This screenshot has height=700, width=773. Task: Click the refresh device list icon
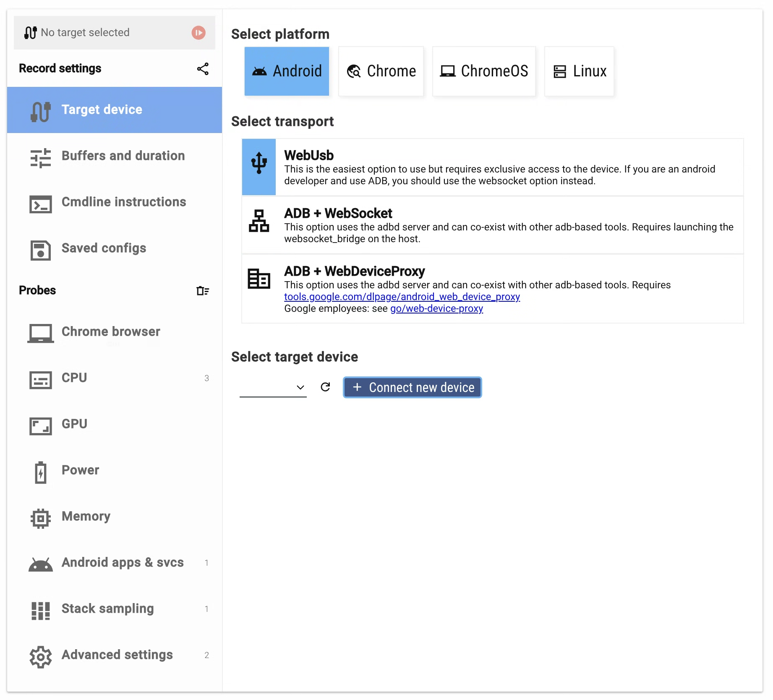point(325,387)
